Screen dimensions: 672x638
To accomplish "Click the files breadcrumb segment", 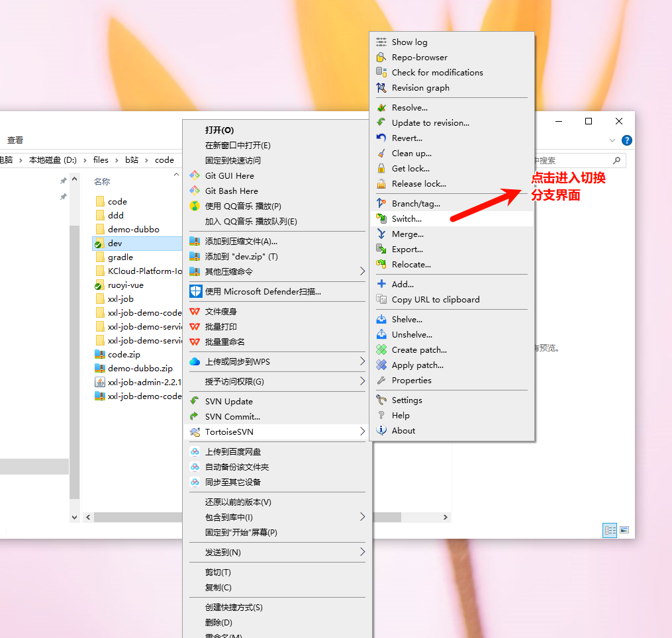I will point(101,159).
